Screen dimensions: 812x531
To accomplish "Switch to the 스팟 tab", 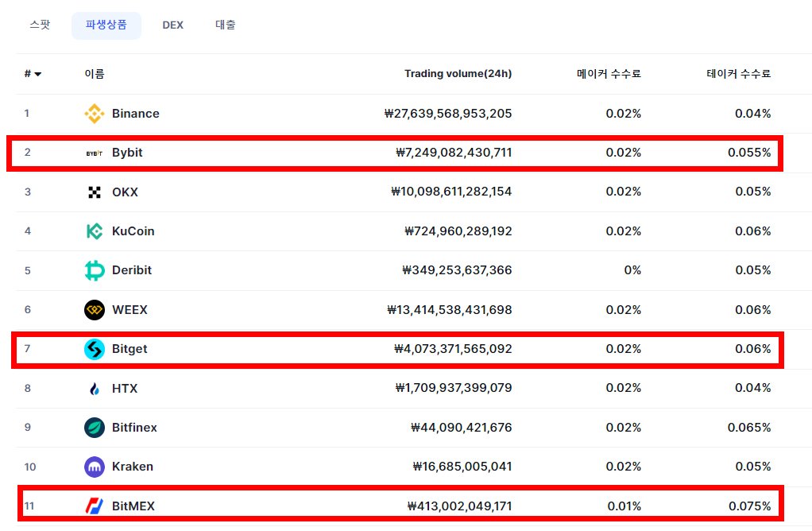I will pos(40,25).
